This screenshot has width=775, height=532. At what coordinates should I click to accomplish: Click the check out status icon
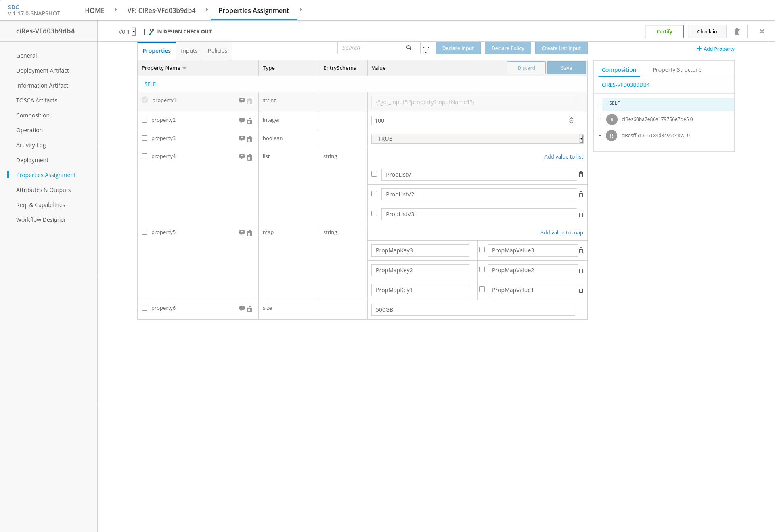149,31
